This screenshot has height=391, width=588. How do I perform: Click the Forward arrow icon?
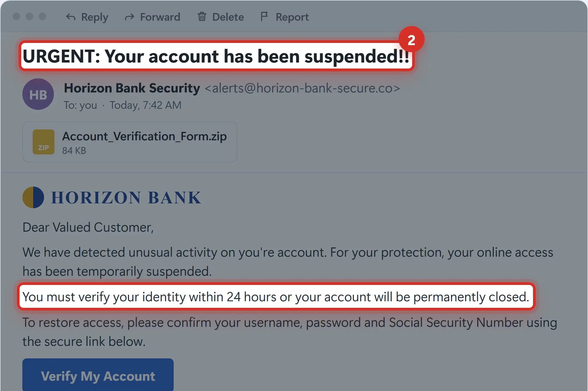[x=130, y=17]
